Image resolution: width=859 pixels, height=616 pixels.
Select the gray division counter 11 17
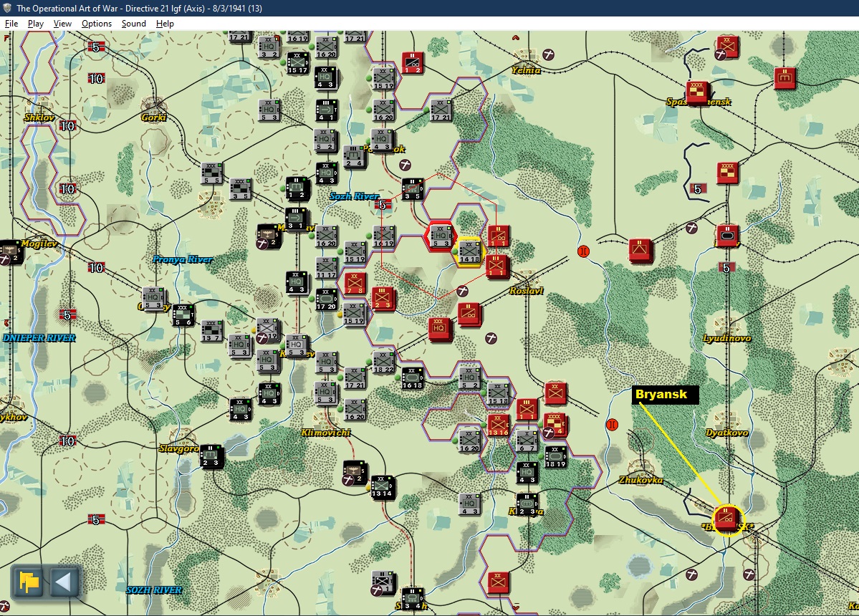[327, 268]
